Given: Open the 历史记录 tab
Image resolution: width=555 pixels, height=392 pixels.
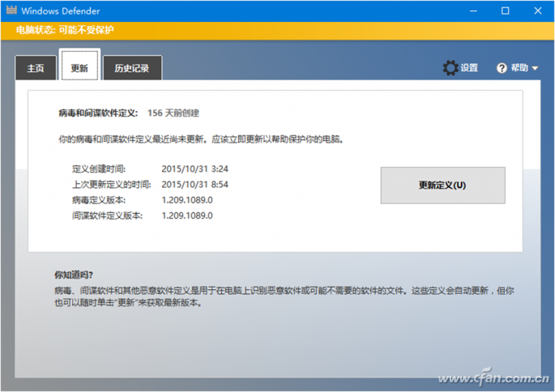Looking at the screenshot, I should point(132,68).
